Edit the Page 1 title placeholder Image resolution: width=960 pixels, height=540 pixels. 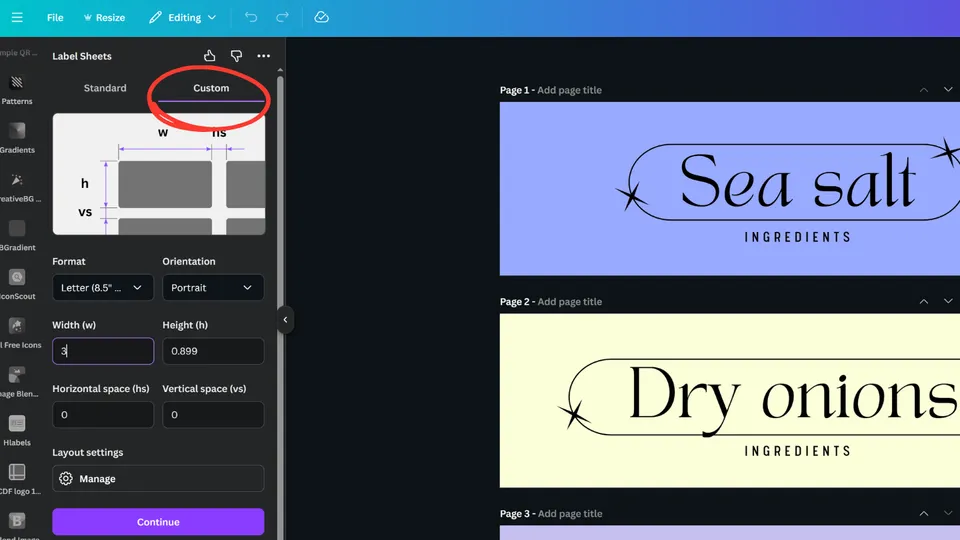[569, 90]
